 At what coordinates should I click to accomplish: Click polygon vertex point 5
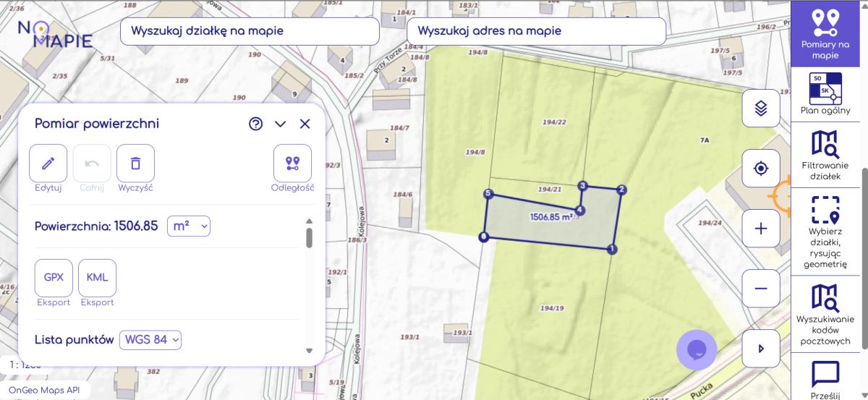pyautogui.click(x=488, y=194)
